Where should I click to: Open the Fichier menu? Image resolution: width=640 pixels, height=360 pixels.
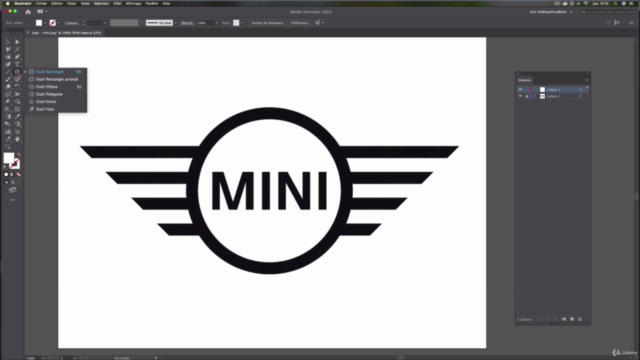(x=41, y=3)
